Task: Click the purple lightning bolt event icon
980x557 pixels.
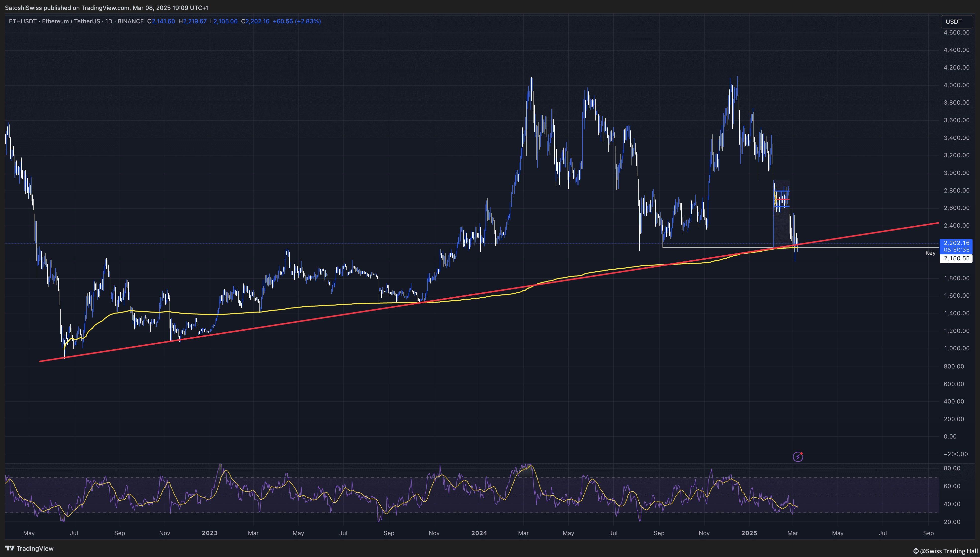Action: 798,457
